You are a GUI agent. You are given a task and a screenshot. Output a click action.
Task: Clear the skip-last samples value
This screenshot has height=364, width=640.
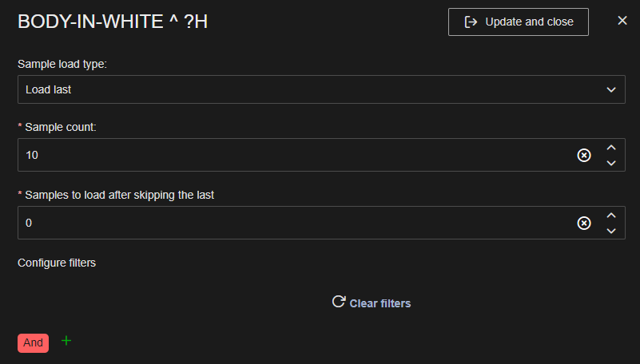(584, 223)
